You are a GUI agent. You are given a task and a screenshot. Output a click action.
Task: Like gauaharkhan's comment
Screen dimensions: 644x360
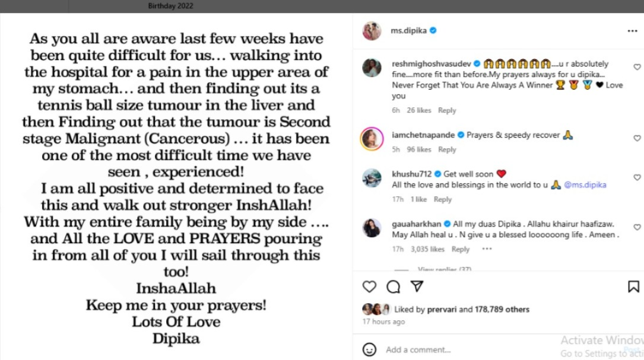[637, 227]
